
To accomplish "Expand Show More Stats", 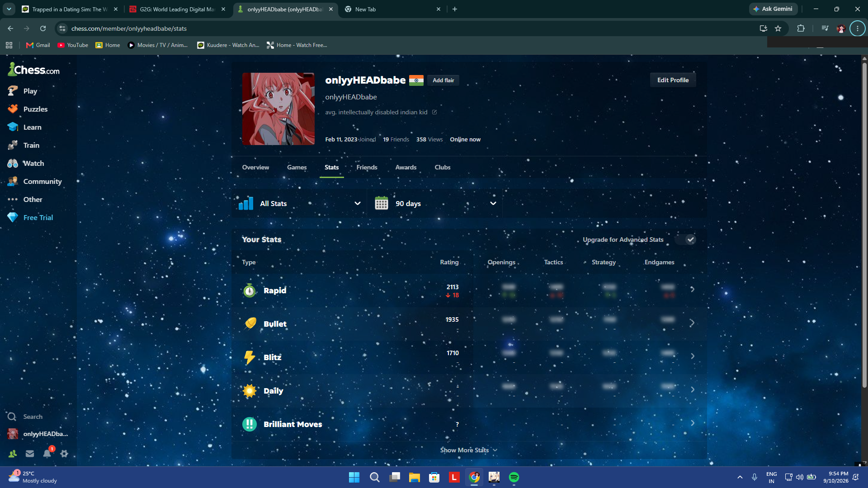I will (x=469, y=450).
